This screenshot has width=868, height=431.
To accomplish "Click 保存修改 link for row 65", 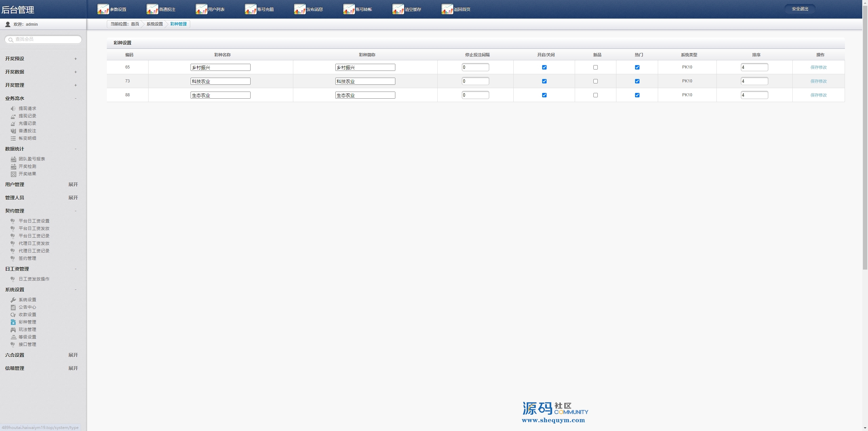I will tap(818, 67).
